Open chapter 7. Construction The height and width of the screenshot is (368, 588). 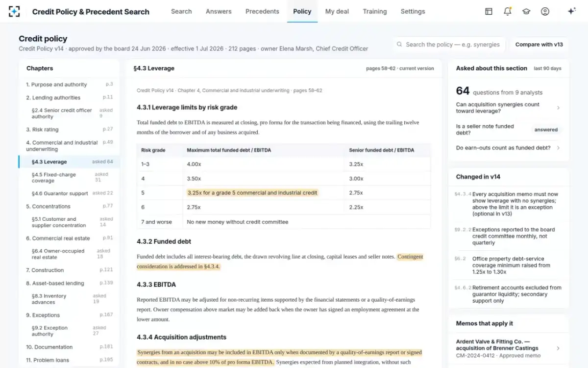click(x=69, y=270)
